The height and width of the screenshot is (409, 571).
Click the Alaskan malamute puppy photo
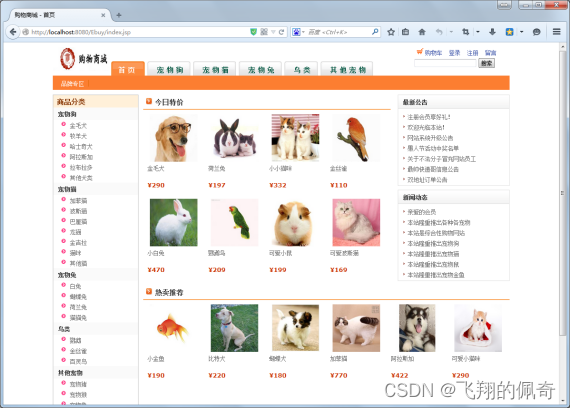click(417, 328)
